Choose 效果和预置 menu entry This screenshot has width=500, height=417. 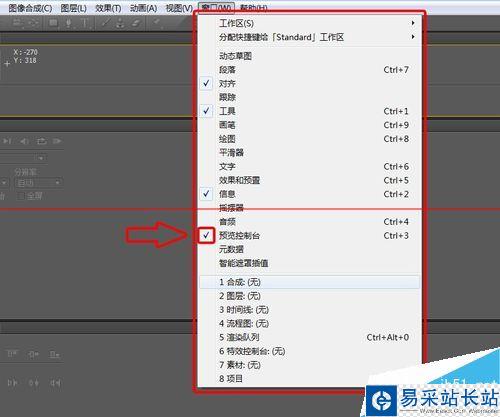310,180
